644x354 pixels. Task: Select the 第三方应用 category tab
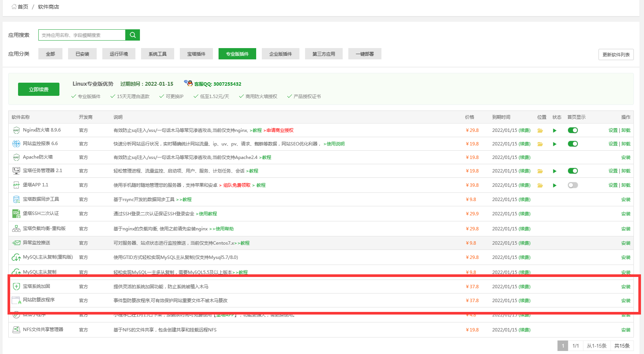[x=324, y=54]
